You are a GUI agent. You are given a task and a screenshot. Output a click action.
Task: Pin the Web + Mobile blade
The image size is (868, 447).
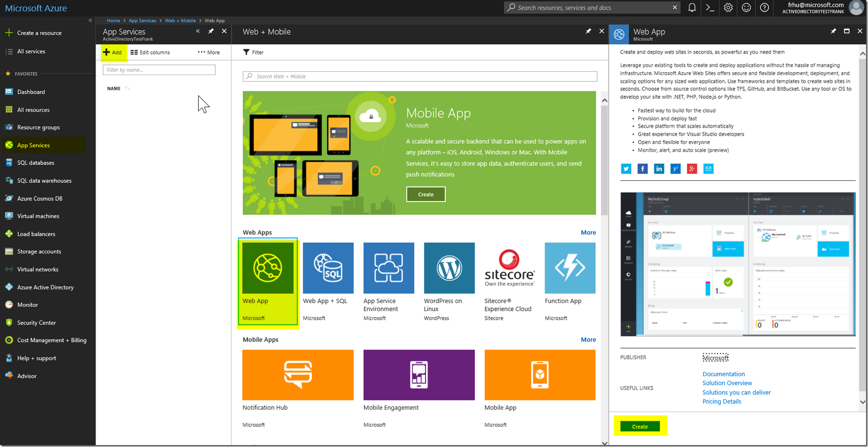click(x=589, y=31)
